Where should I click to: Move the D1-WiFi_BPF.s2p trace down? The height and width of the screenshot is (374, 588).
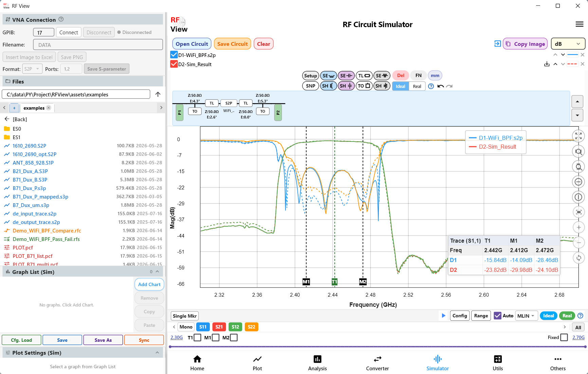pos(563,55)
